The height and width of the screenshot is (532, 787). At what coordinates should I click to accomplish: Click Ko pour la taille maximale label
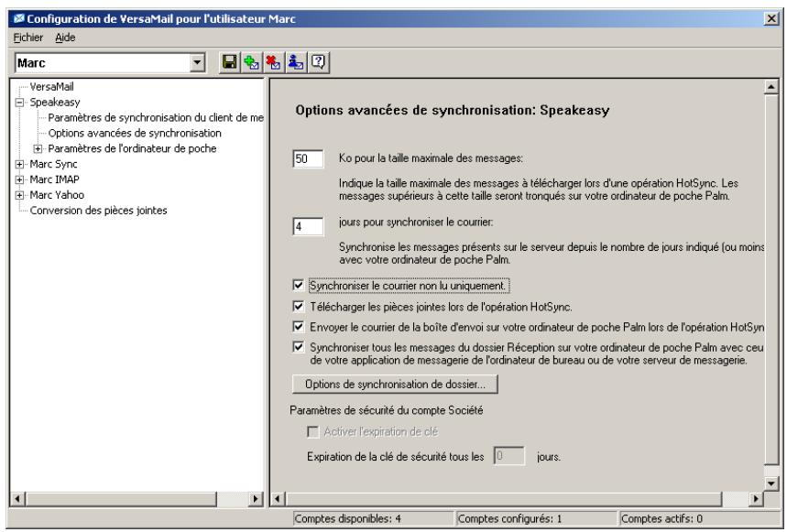[431, 158]
